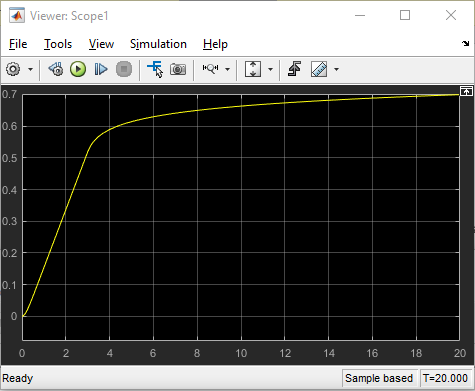
Task: Click the 0.7 y-axis tick label
Action: 10,94
